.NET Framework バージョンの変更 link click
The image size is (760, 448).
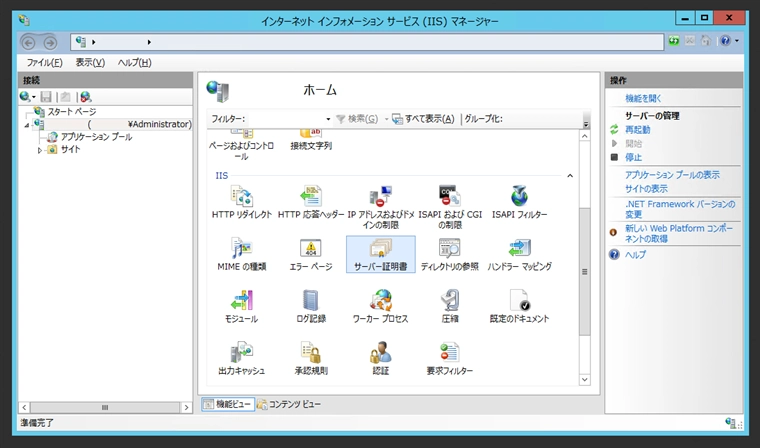click(680, 209)
